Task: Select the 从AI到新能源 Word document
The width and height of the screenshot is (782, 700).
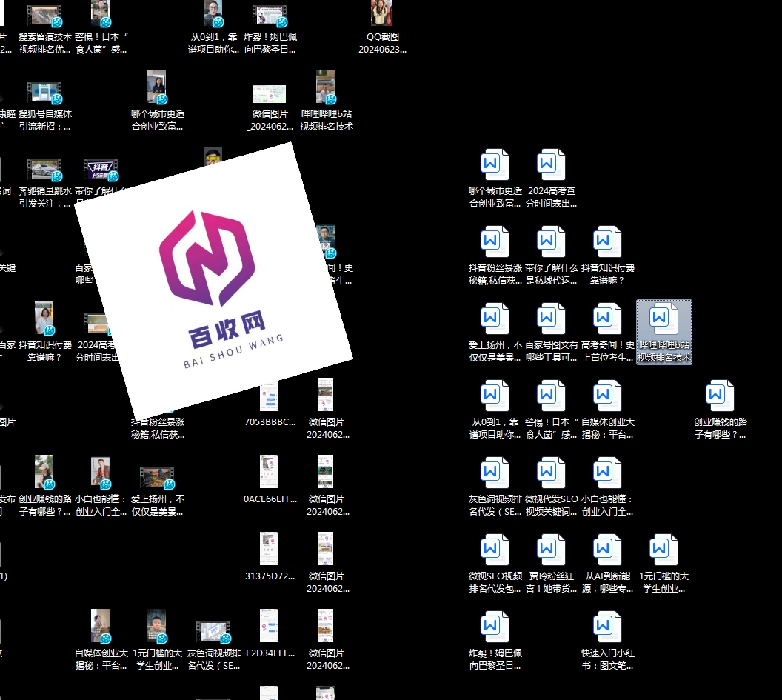Action: click(607, 564)
